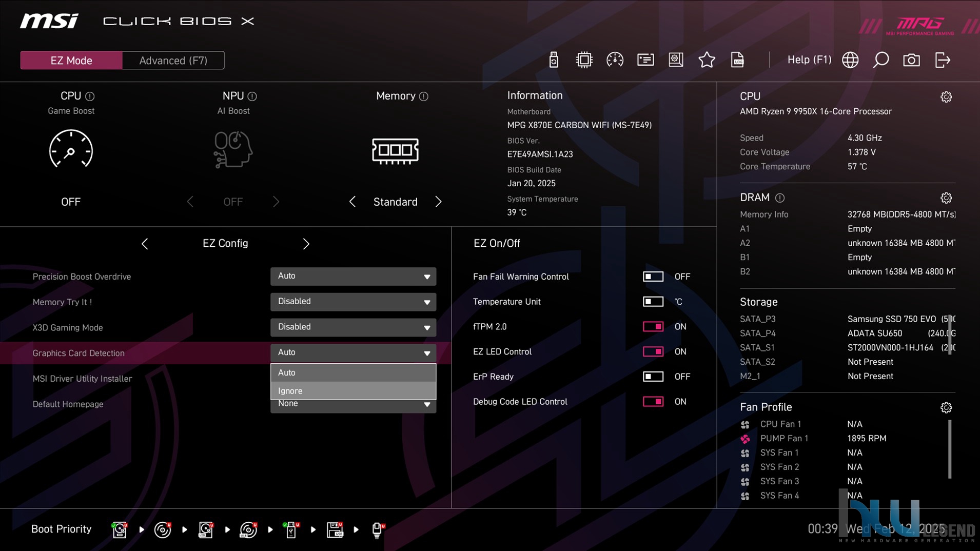Screen dimensions: 980x551
Task: Open the LOG file icon
Action: coord(737,60)
